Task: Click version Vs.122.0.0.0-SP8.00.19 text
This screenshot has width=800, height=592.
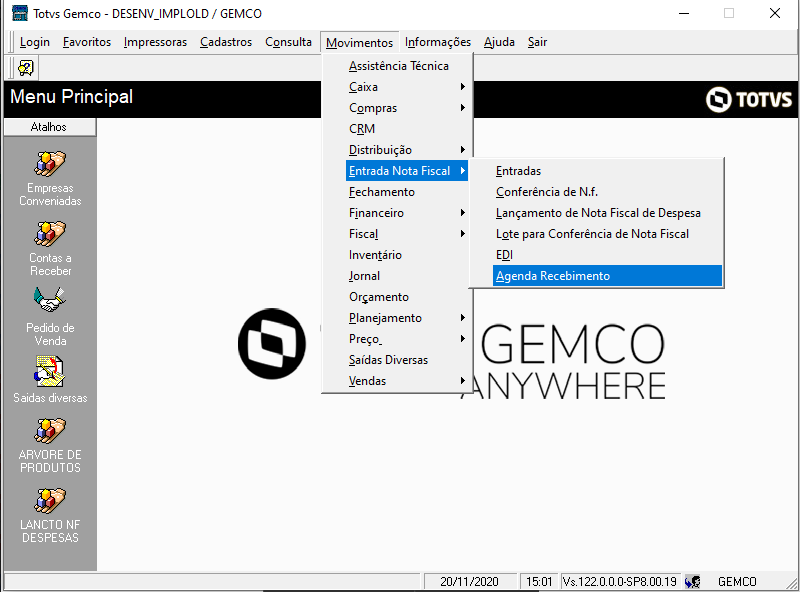Action: click(619, 581)
